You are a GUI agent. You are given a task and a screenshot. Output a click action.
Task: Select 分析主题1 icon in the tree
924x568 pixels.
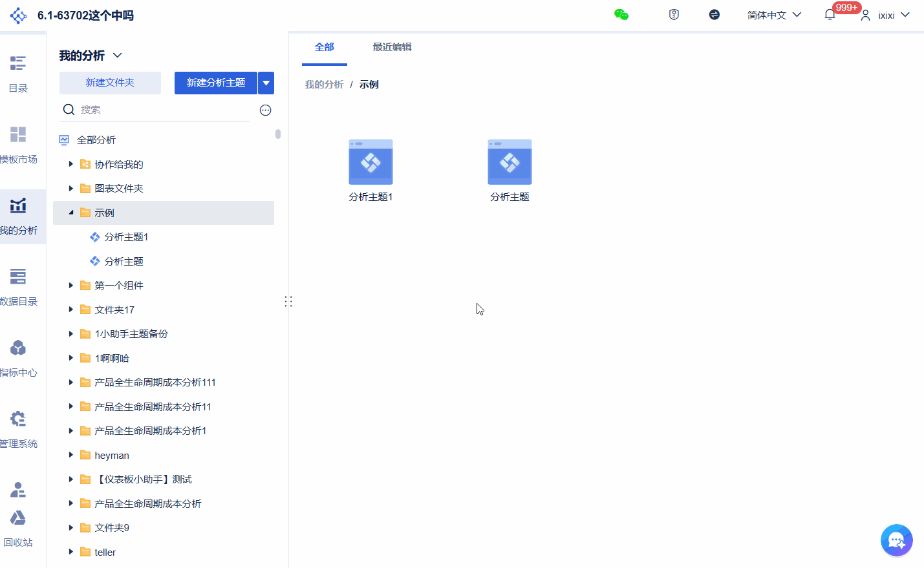(95, 237)
